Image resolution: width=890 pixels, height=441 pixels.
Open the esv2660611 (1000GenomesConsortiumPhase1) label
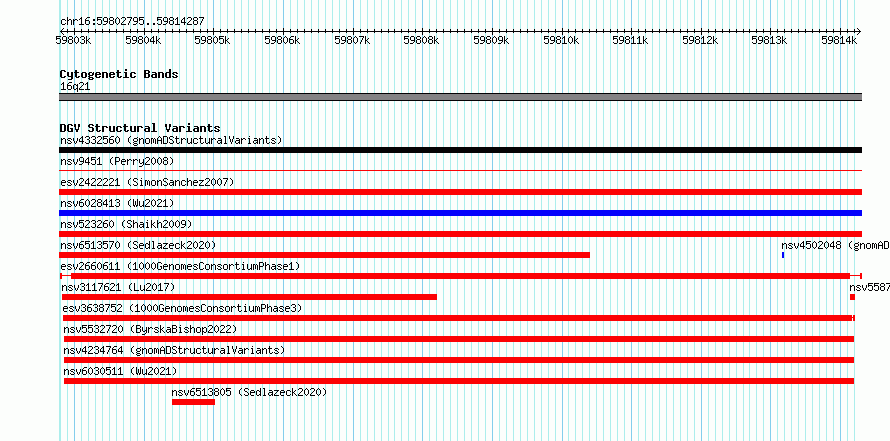point(180,266)
